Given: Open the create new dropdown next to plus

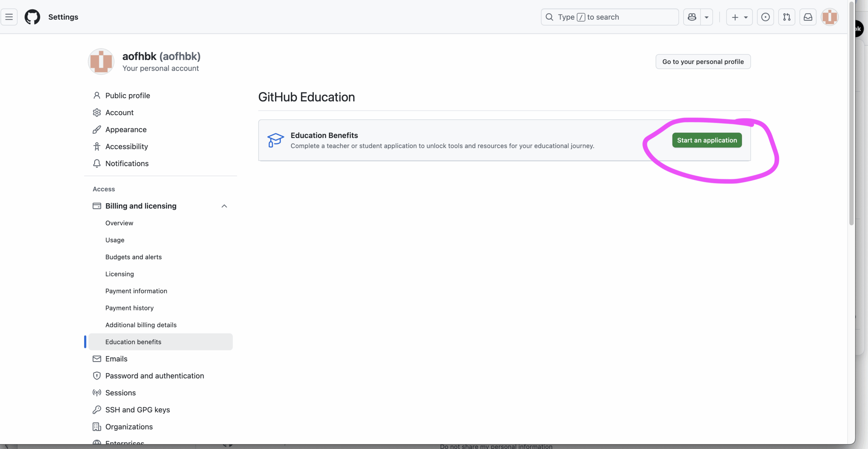Looking at the screenshot, I should 746,17.
